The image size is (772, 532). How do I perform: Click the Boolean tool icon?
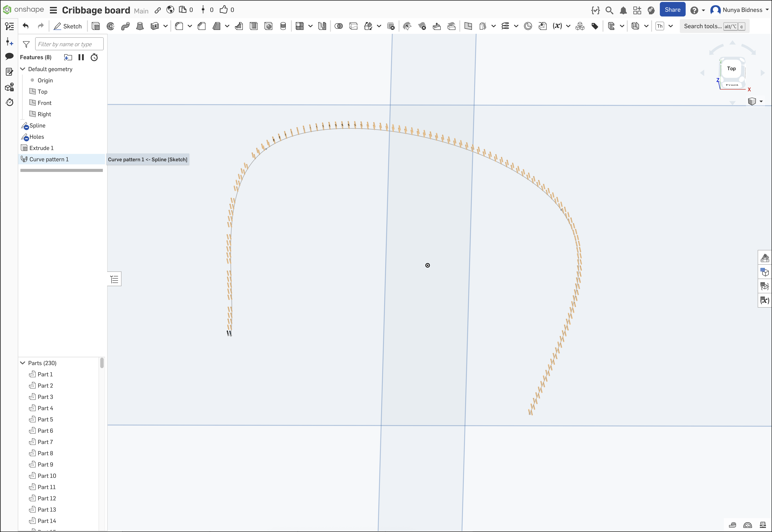[x=338, y=26]
